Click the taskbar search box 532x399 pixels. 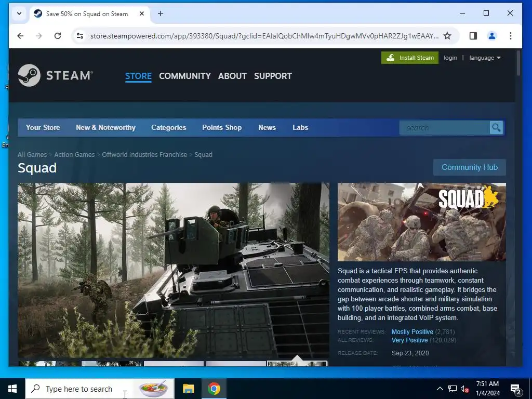100,389
